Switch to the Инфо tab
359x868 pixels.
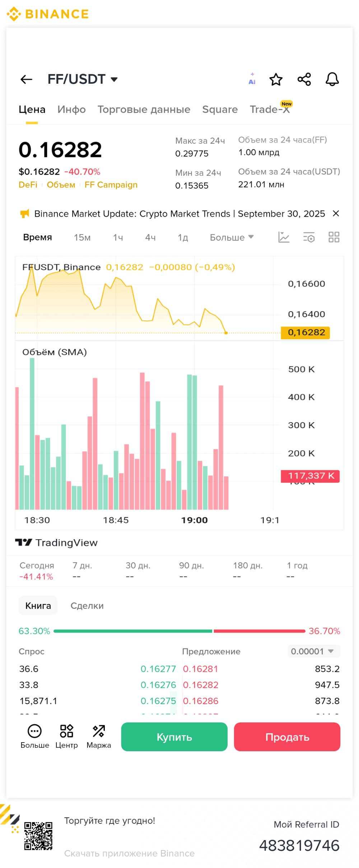click(x=71, y=110)
